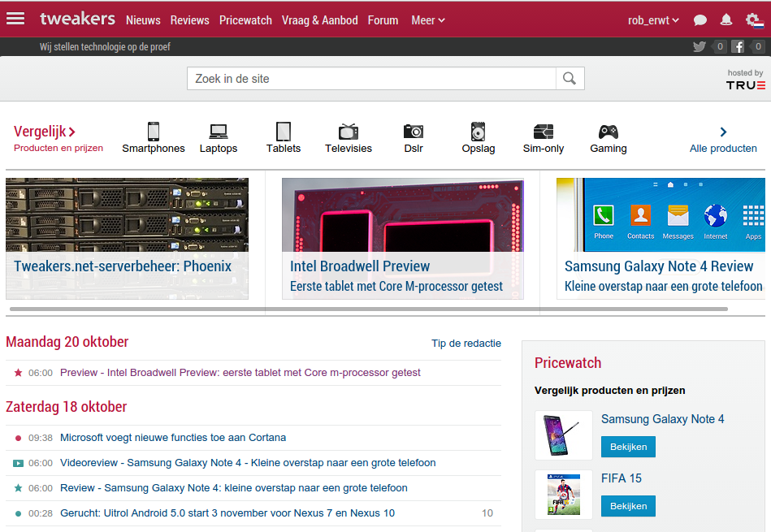The image size is (771, 532).
Task: Open Android 5.0 rollout rumor article
Action: coord(227,513)
